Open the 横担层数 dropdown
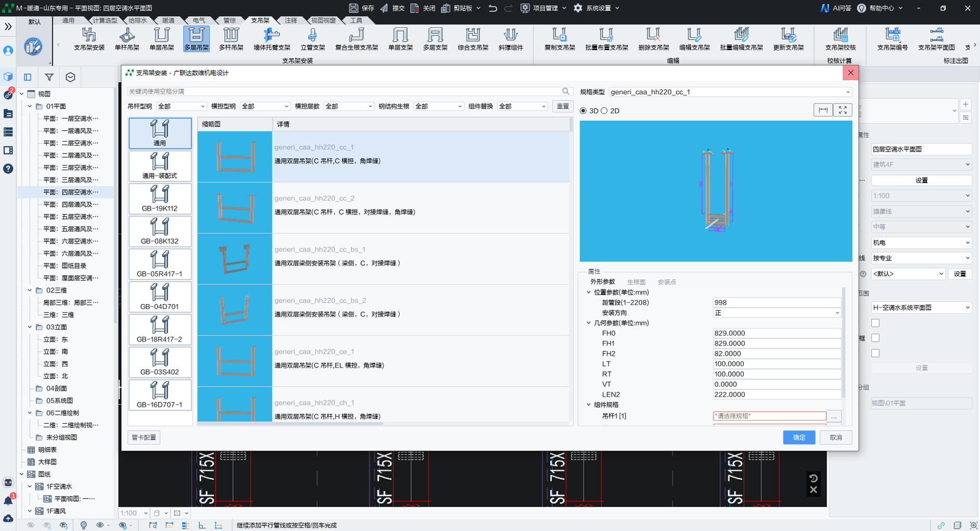980x531 pixels. 349,106
